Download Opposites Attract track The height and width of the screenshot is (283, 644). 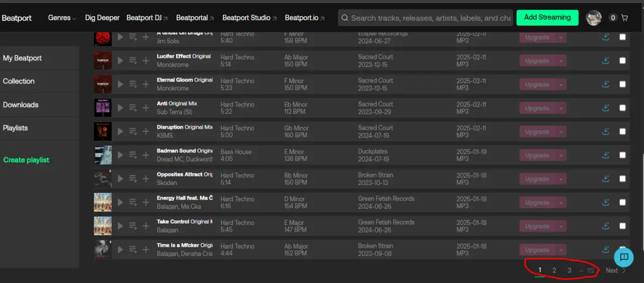tap(606, 178)
